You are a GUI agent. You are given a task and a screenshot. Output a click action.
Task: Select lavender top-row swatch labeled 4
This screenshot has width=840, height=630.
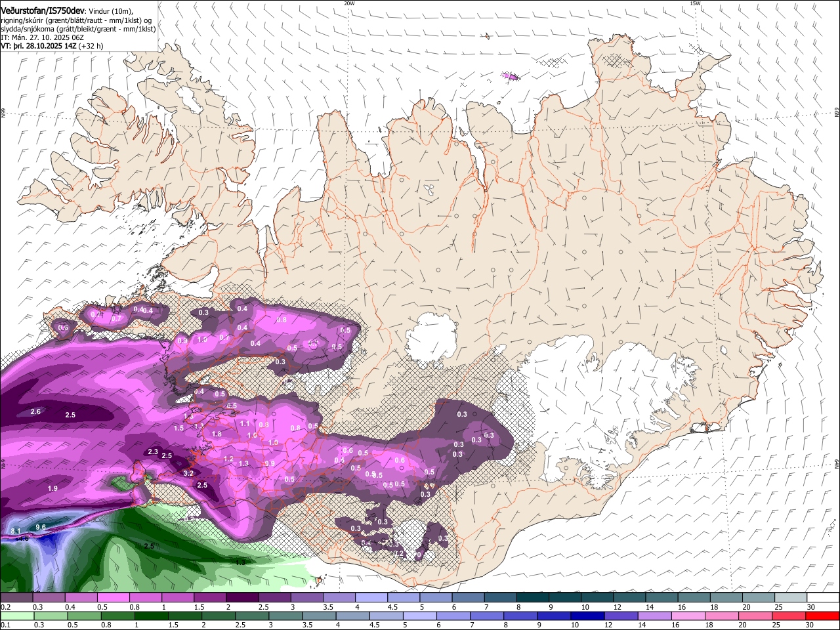coord(371,598)
